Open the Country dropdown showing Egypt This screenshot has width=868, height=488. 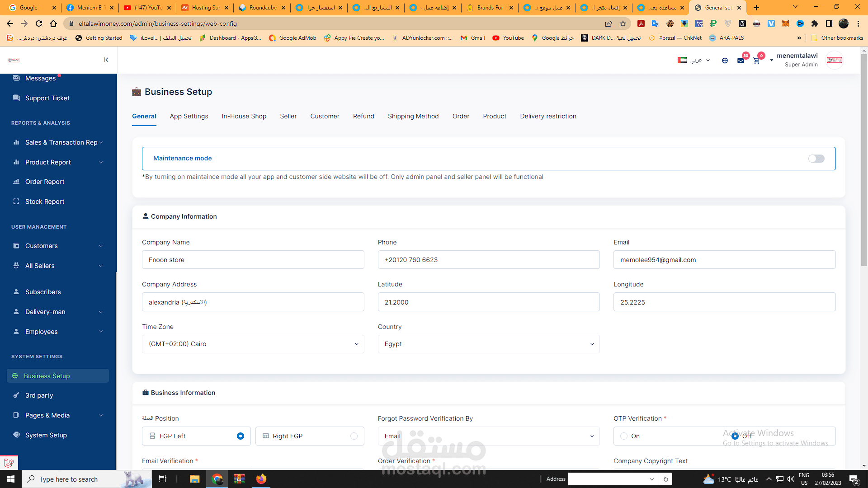coord(488,344)
